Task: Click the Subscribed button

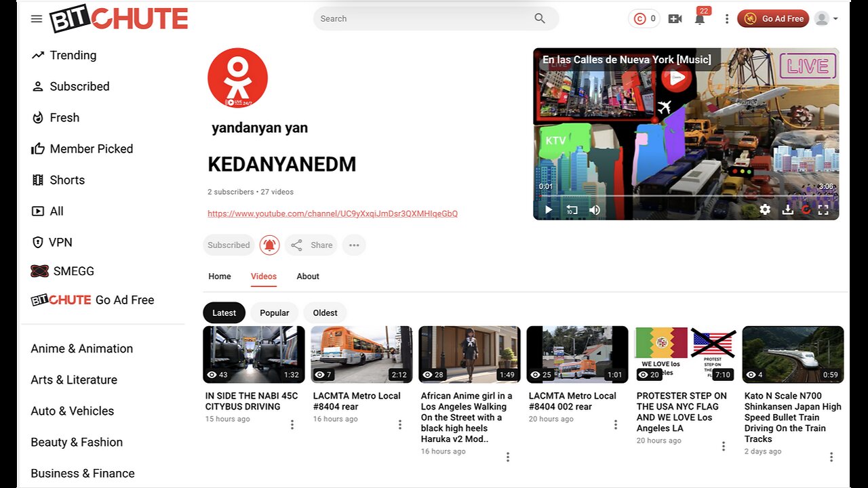Action: 229,245
